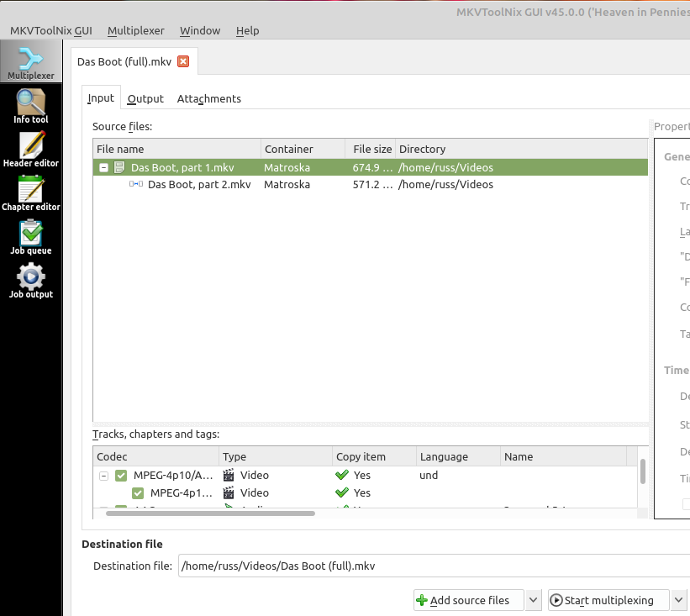Select the Das Boot, part 1.mkv row

371,167
